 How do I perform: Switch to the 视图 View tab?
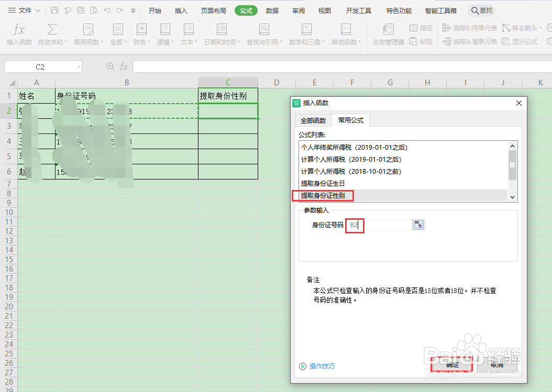[324, 10]
